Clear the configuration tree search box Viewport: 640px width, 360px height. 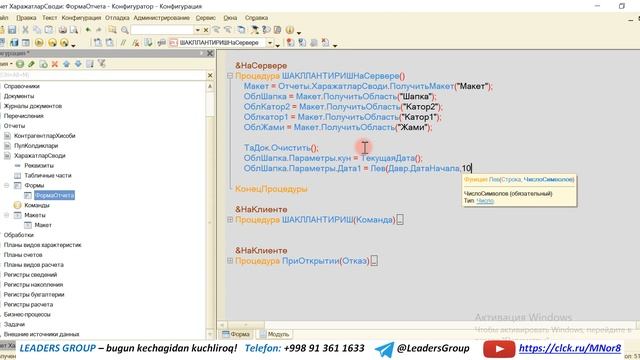pos(210,75)
